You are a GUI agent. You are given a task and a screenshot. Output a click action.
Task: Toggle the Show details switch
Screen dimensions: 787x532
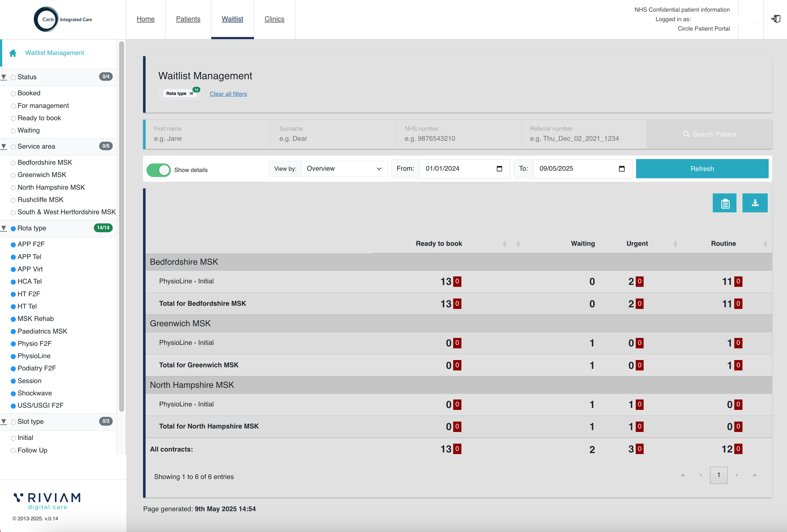(159, 170)
